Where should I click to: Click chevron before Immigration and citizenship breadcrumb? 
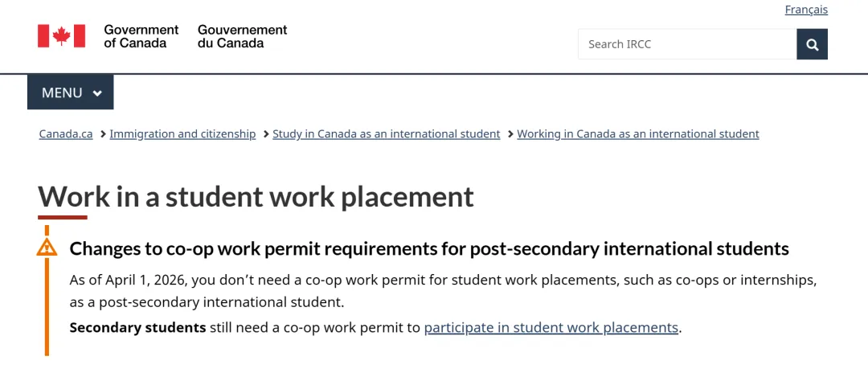(x=103, y=134)
